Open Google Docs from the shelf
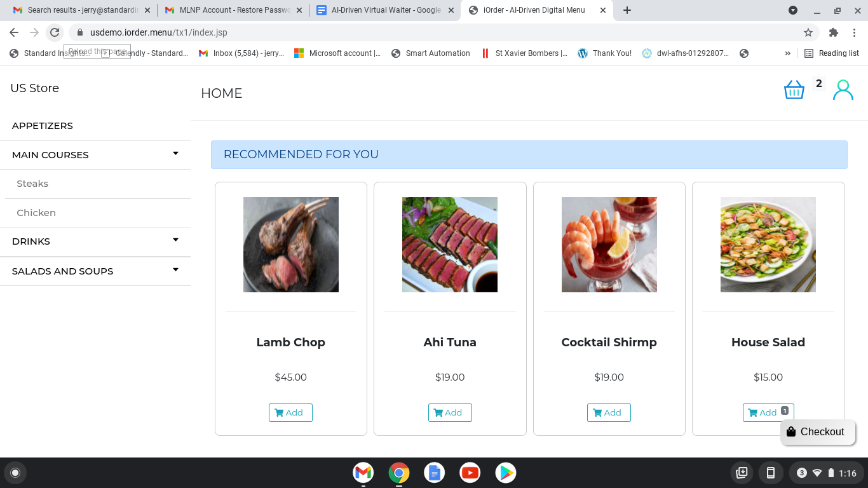 (x=435, y=473)
